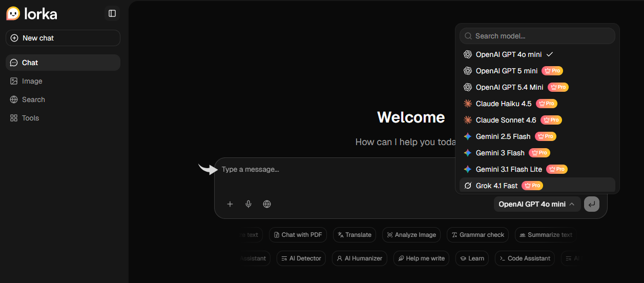Click the Grok logo icon

coord(468,186)
